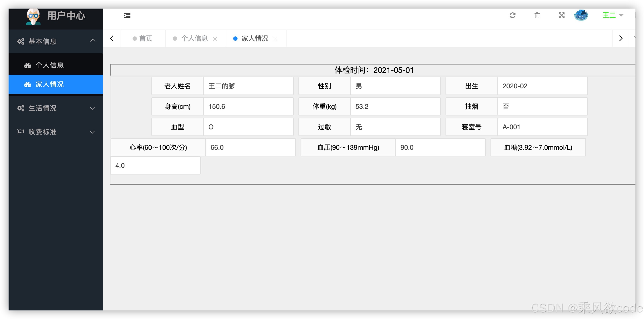This screenshot has width=644, height=319.
Task: Click the user avatar picture
Action: [x=581, y=15]
